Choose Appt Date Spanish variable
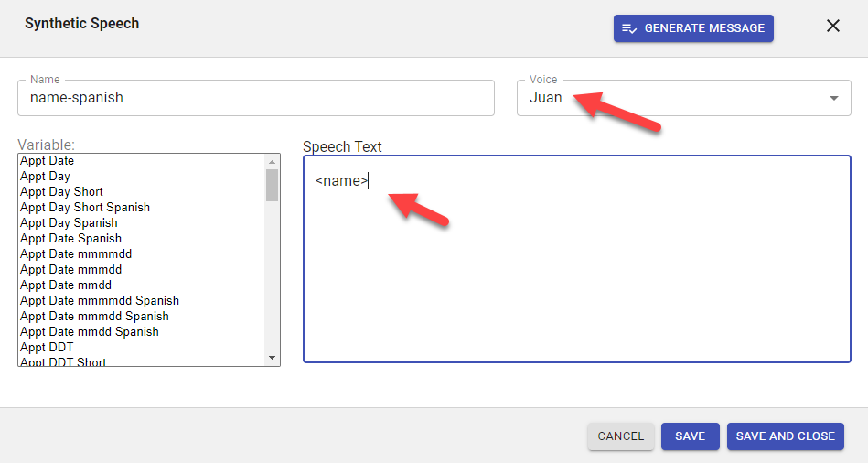This screenshot has height=463, width=868. click(70, 239)
